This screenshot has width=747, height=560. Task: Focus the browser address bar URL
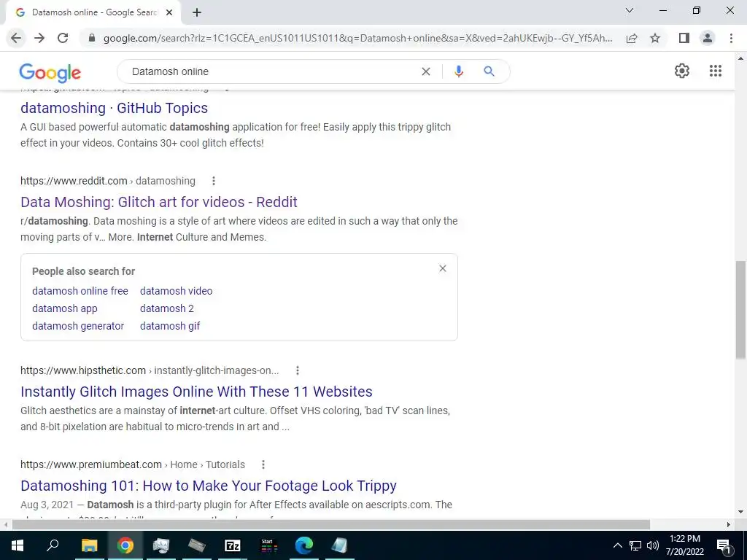click(357, 38)
